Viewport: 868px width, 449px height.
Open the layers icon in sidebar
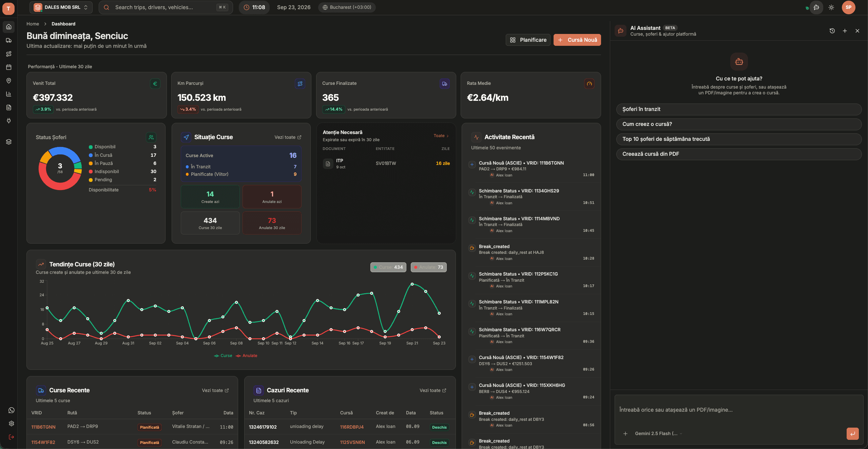click(9, 142)
